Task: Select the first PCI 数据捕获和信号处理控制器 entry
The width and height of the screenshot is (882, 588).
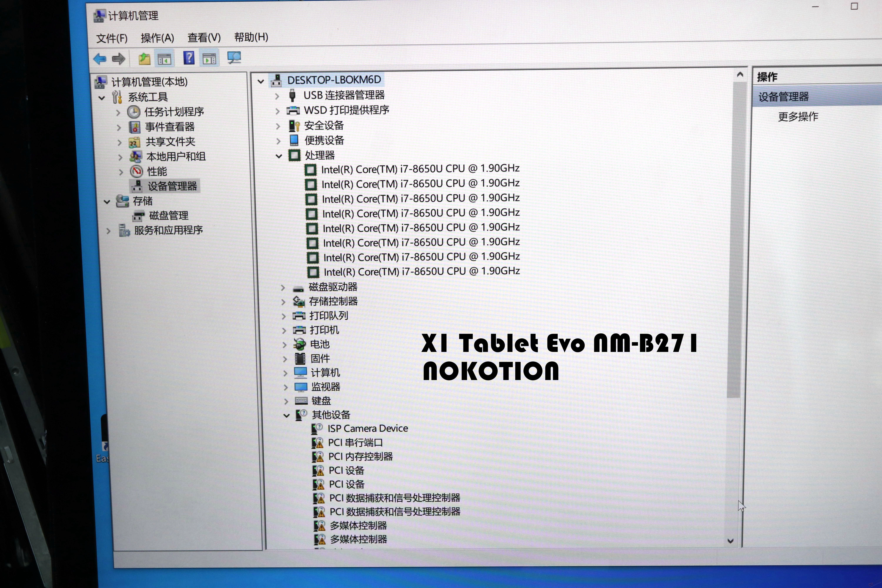Action: [395, 498]
